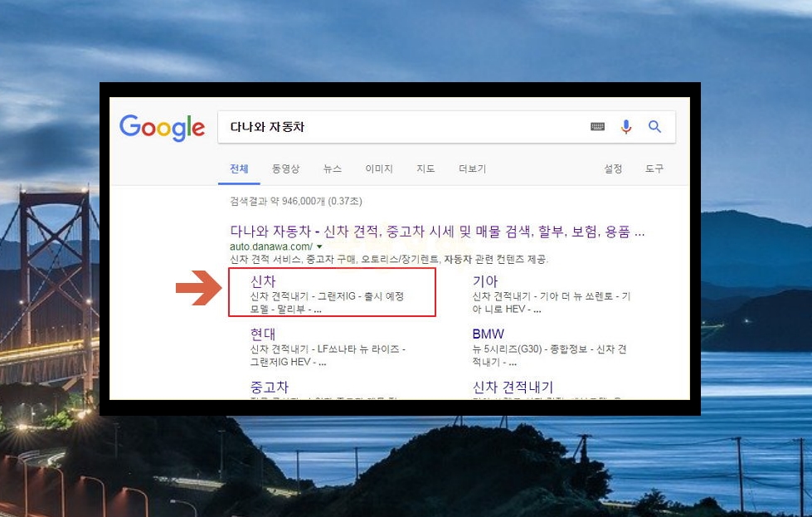Screen dimensions: 812x517
Task: Focus the search box containing 다나와 자동차
Action: point(446,127)
